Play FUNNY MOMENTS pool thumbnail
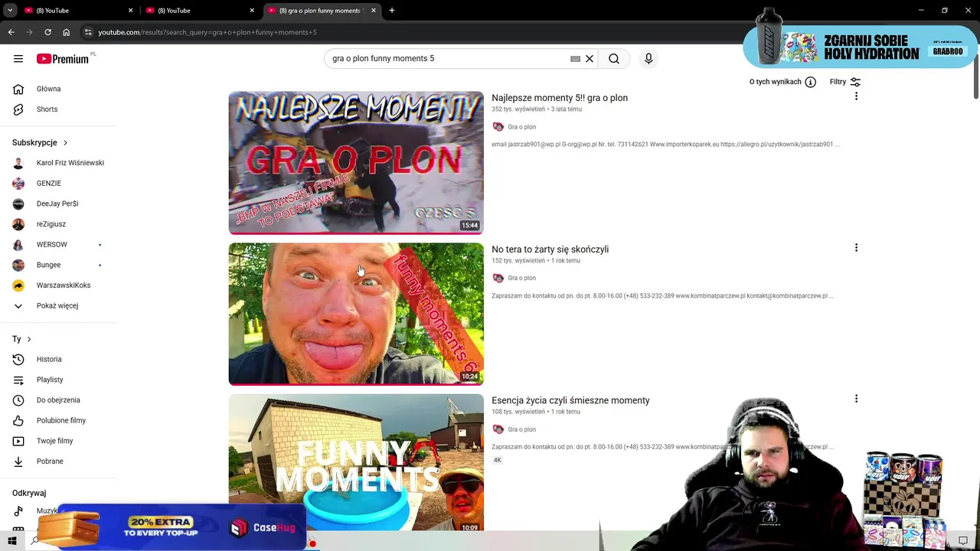 point(356,462)
